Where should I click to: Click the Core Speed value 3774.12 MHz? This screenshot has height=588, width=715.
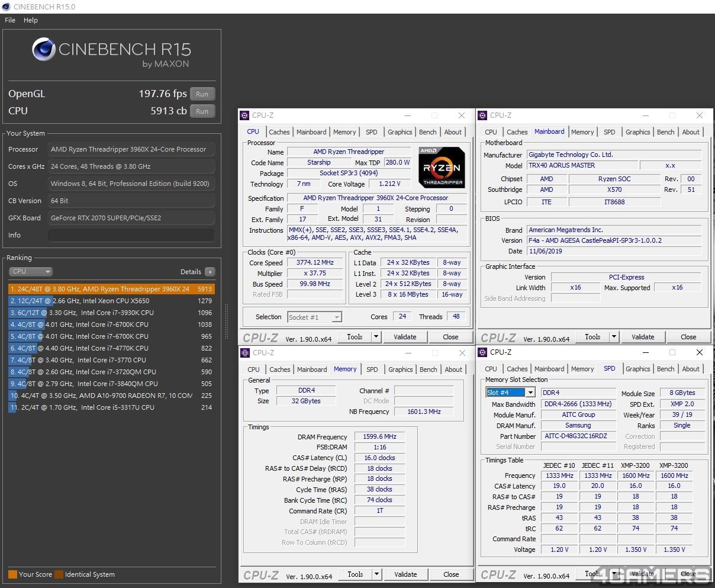point(315,262)
